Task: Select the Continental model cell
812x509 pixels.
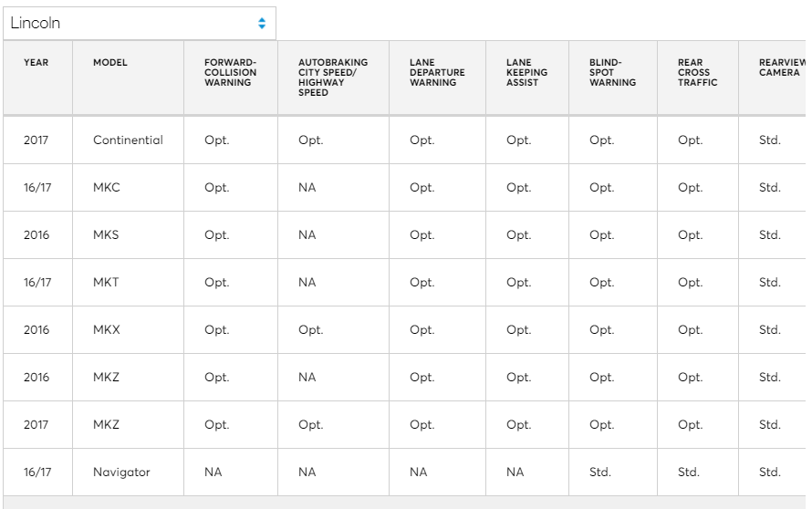Action: (x=128, y=140)
